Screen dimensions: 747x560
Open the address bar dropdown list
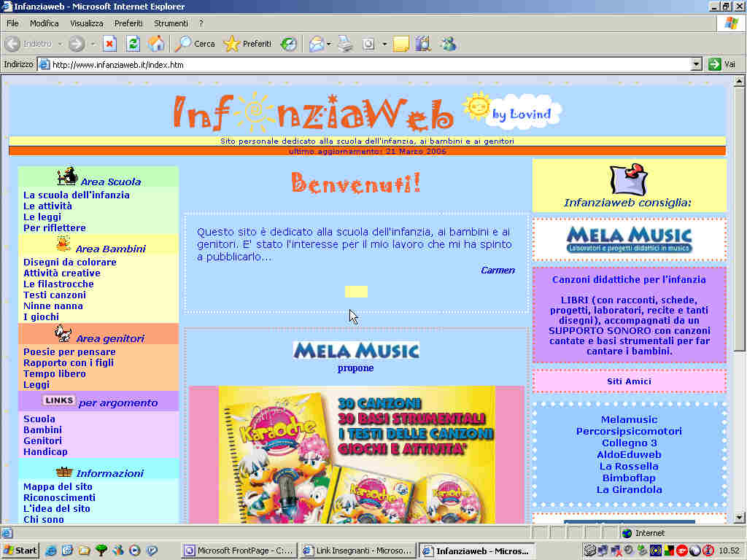click(x=696, y=64)
